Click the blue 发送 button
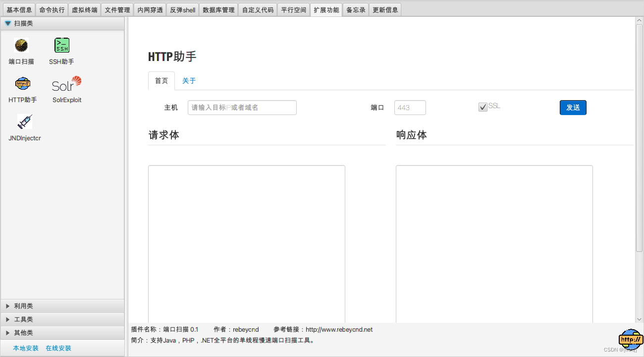Viewport: 644px width, 357px height. click(x=573, y=108)
